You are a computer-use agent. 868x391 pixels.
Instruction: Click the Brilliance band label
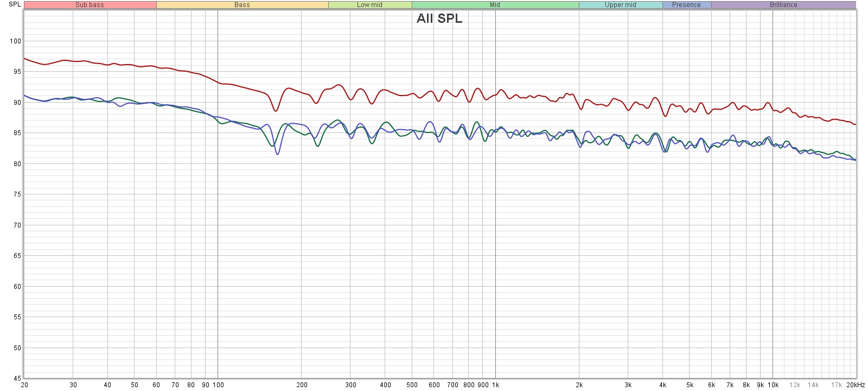pos(783,5)
